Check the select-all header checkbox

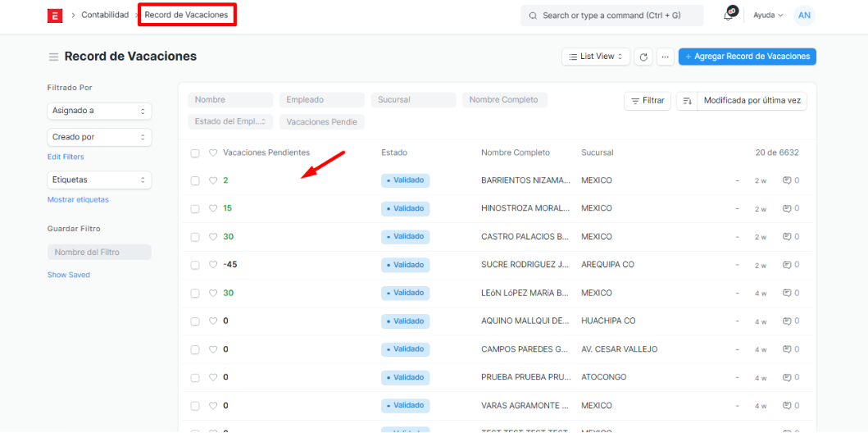(195, 153)
